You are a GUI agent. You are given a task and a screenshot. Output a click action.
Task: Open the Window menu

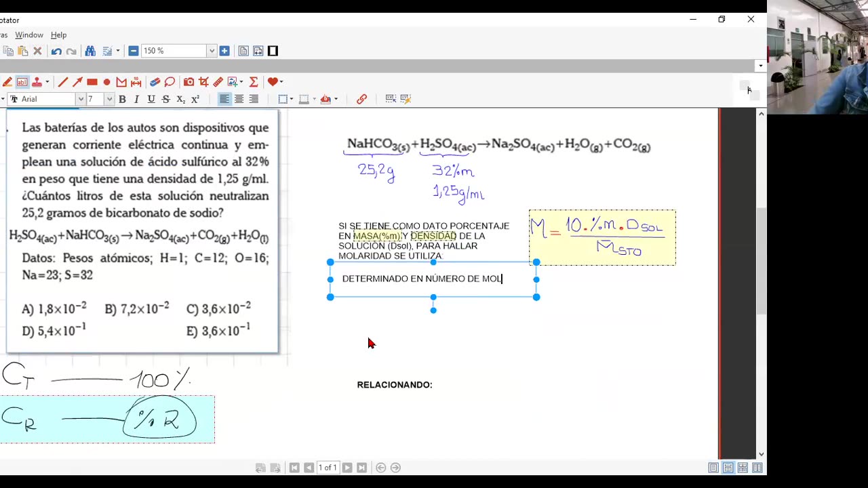[x=29, y=35]
